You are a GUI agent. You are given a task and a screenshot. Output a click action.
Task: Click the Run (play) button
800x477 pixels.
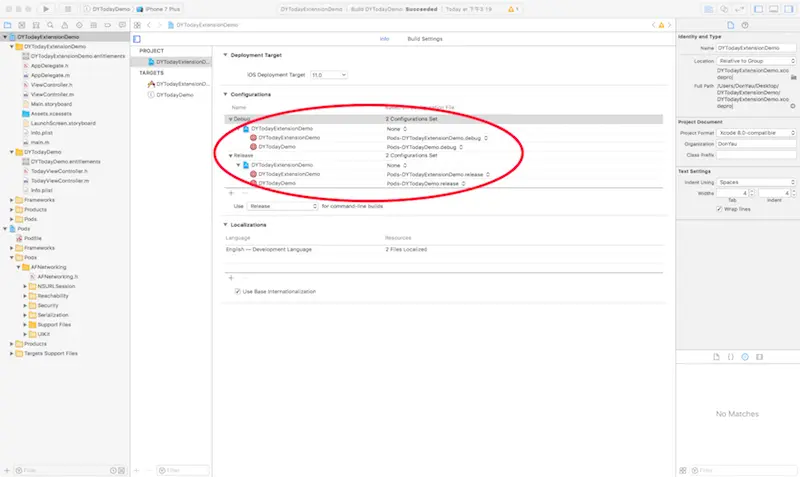[x=45, y=9]
